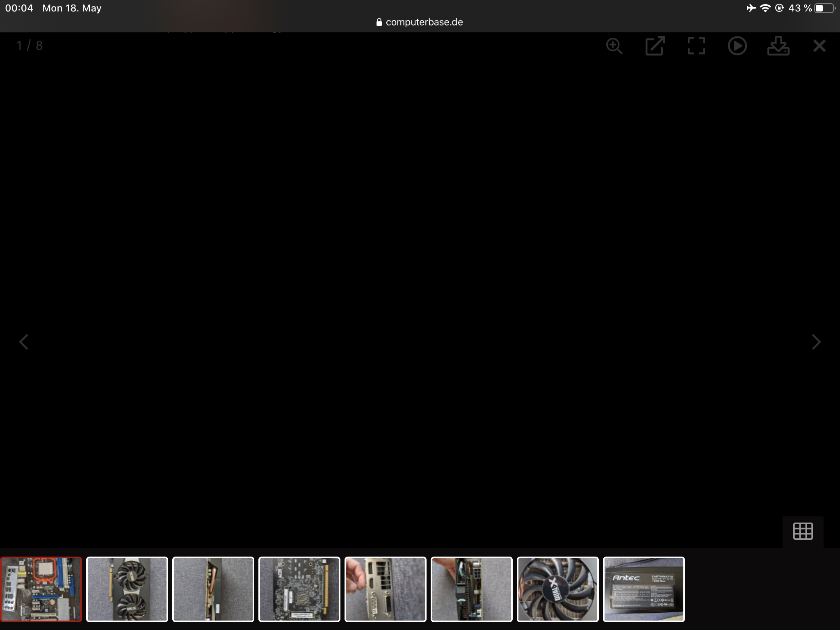This screenshot has height=630, width=840.
Task: Go to the previous image arrow
Action: tap(24, 342)
